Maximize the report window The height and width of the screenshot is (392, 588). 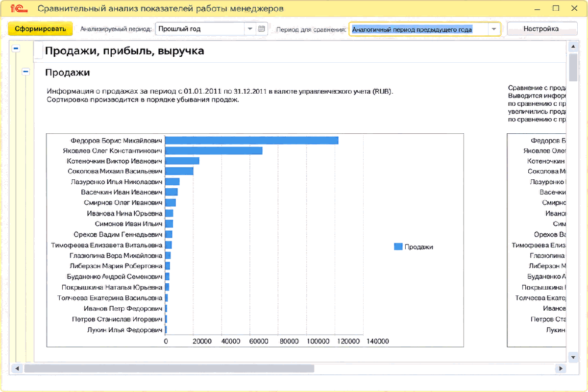[556, 8]
